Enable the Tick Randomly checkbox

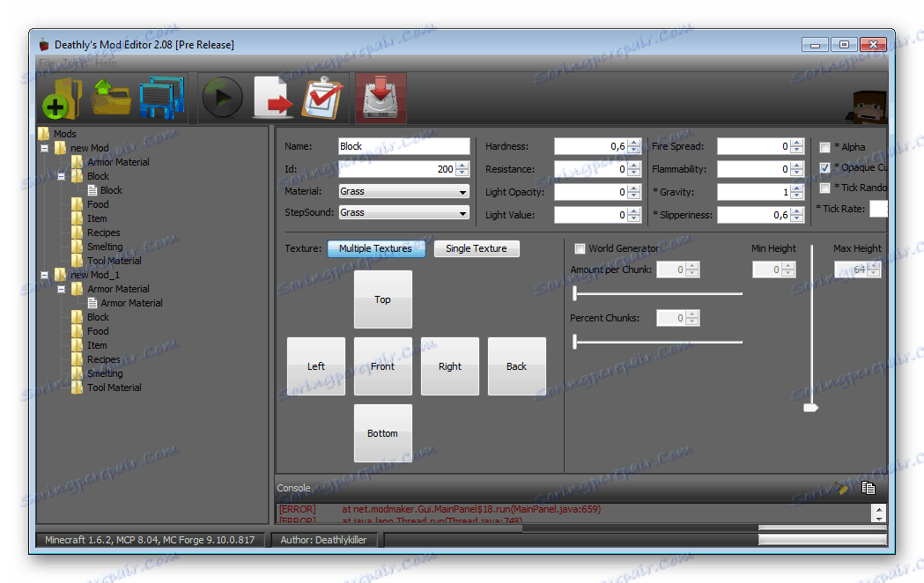(825, 188)
